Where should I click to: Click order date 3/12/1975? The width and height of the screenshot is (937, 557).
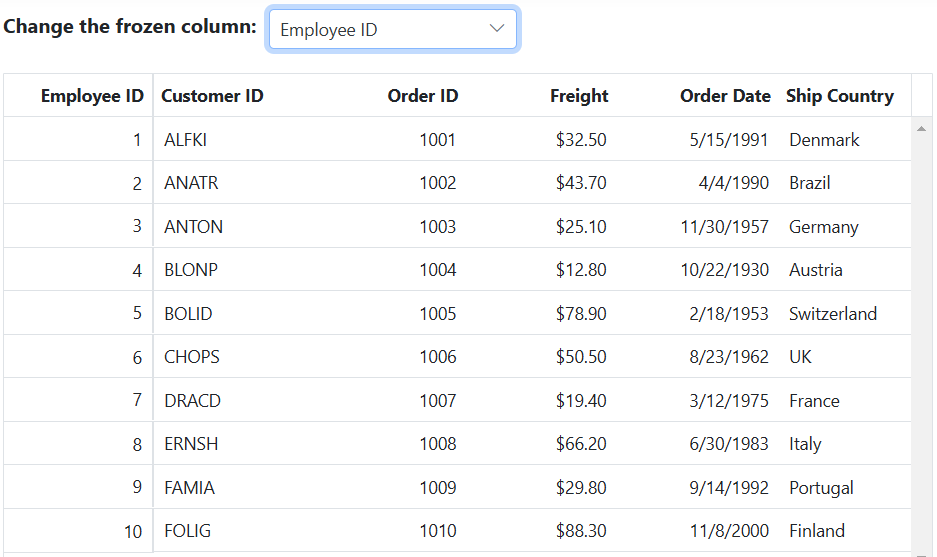click(728, 400)
